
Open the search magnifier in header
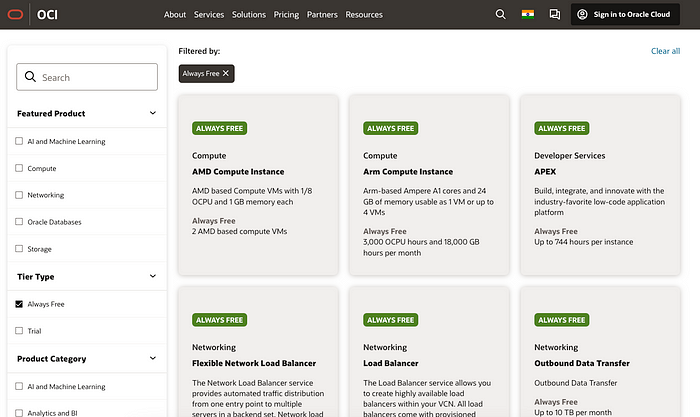(501, 15)
